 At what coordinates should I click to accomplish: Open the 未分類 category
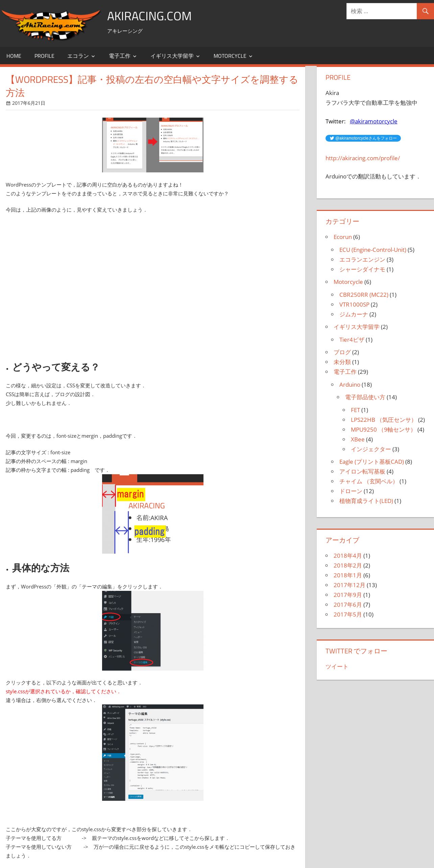342,362
